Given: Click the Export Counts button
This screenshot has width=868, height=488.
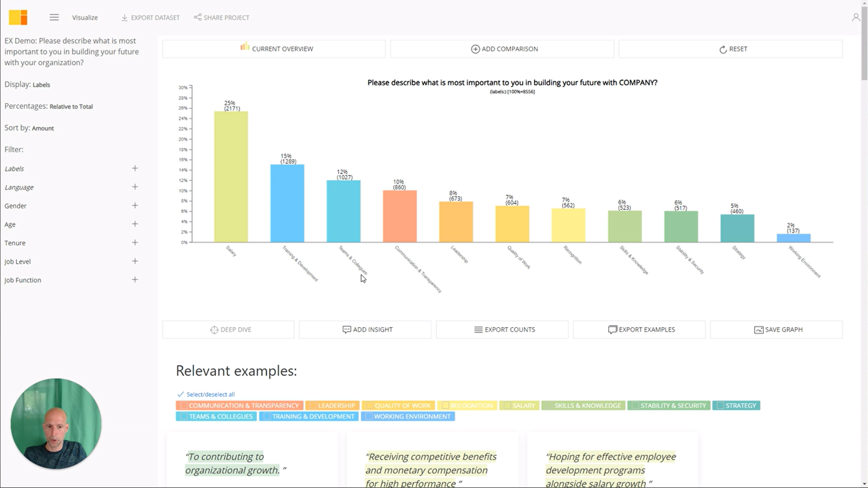Looking at the screenshot, I should (x=502, y=329).
